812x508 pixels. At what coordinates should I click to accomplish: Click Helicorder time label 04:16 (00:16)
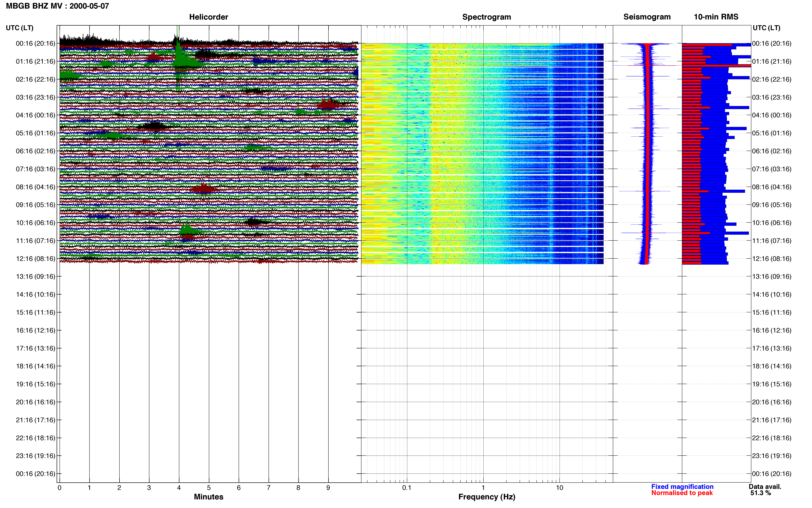(x=35, y=115)
